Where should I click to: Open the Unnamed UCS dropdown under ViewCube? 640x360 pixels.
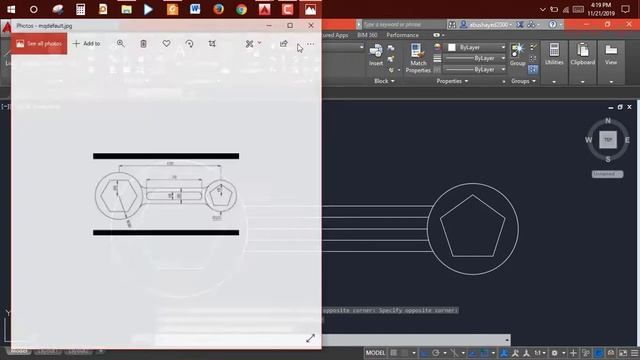pyautogui.click(x=607, y=174)
